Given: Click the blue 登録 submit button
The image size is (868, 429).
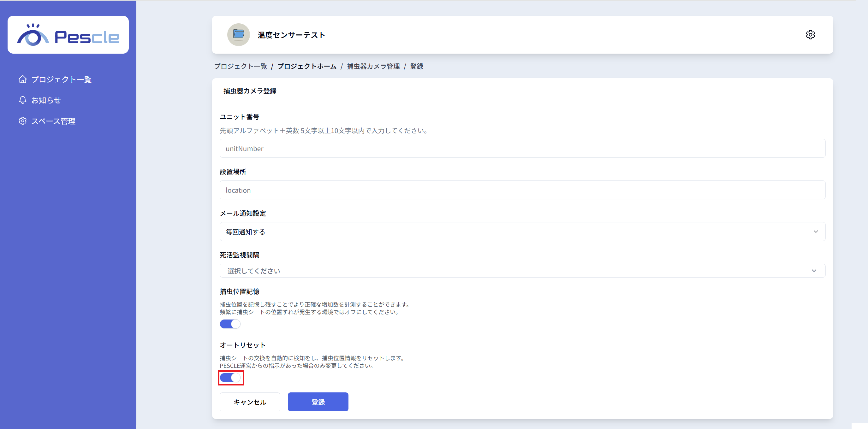Looking at the screenshot, I should 318,402.
